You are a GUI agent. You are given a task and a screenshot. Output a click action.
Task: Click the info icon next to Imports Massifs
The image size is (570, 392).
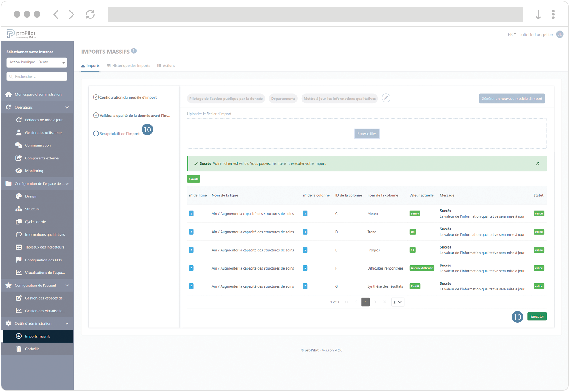coord(134,51)
